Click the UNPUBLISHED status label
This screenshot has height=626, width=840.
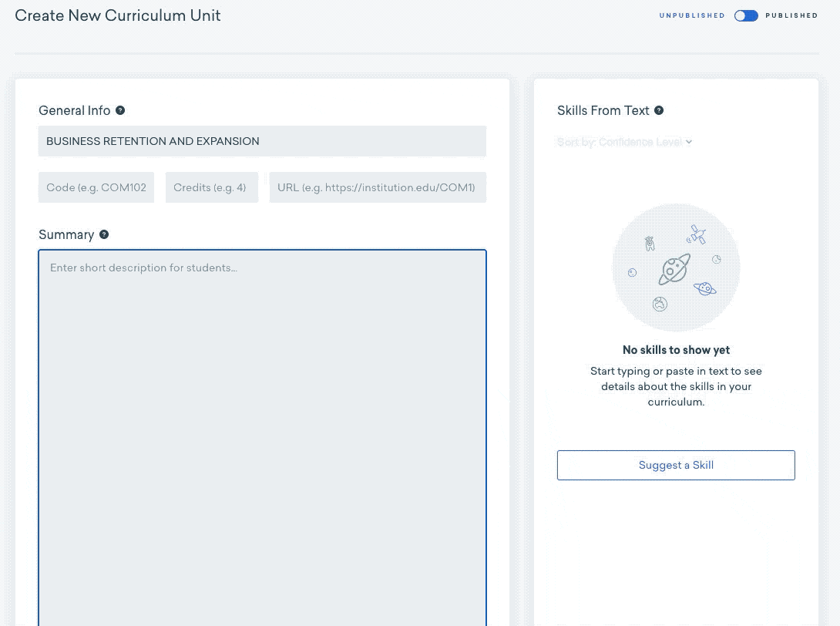click(x=692, y=15)
